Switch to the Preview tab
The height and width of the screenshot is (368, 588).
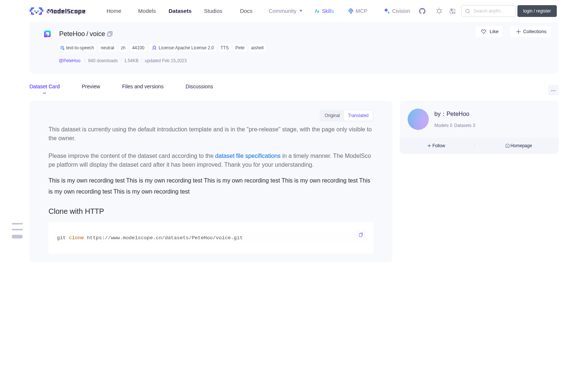(91, 86)
